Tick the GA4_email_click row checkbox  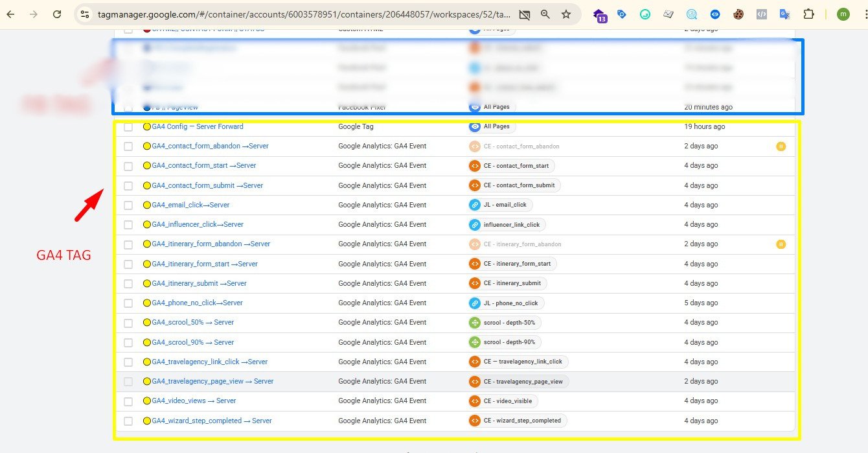point(128,205)
